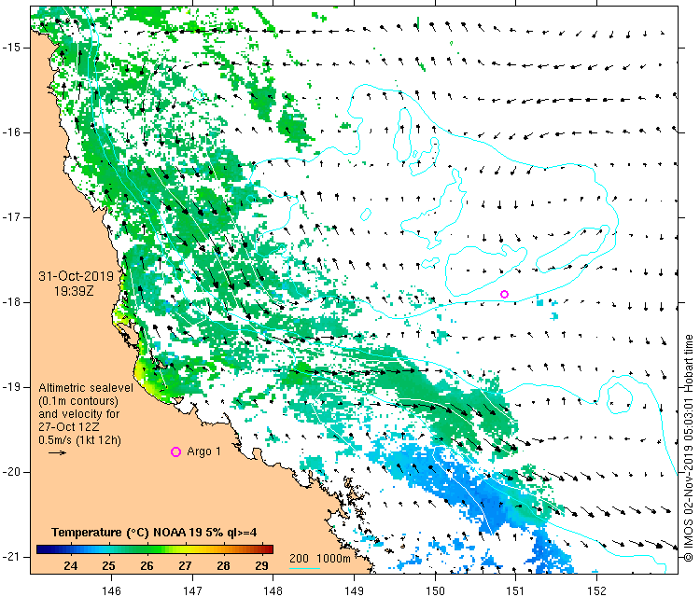700x597 pixels.
Task: Click the cyan 200 1000m contour legend line
Action: pyautogui.click(x=305, y=568)
